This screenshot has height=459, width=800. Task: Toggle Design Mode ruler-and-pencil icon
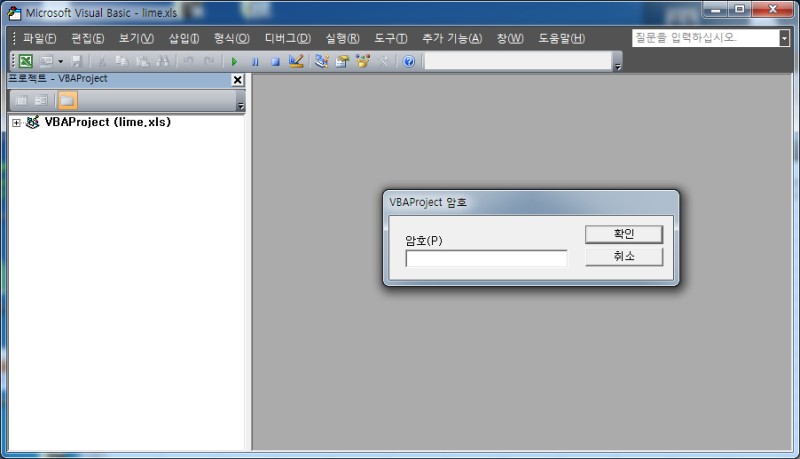pos(296,61)
